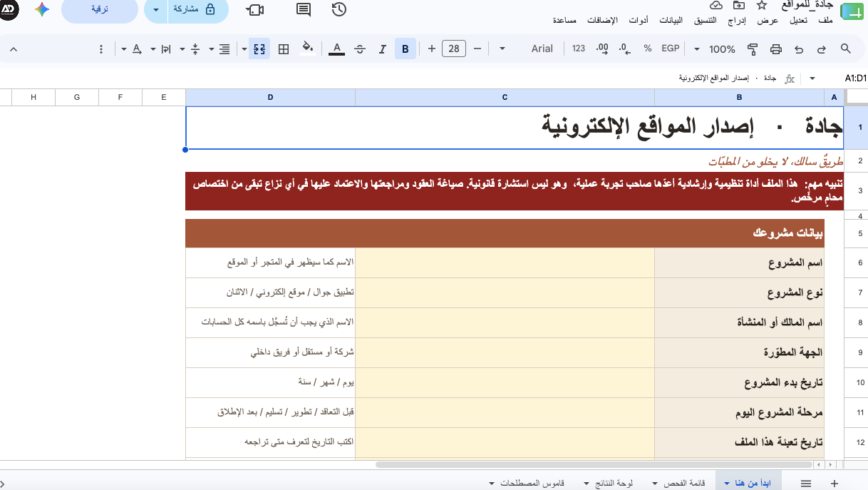Toggle strikethrough formatting

[360, 49]
